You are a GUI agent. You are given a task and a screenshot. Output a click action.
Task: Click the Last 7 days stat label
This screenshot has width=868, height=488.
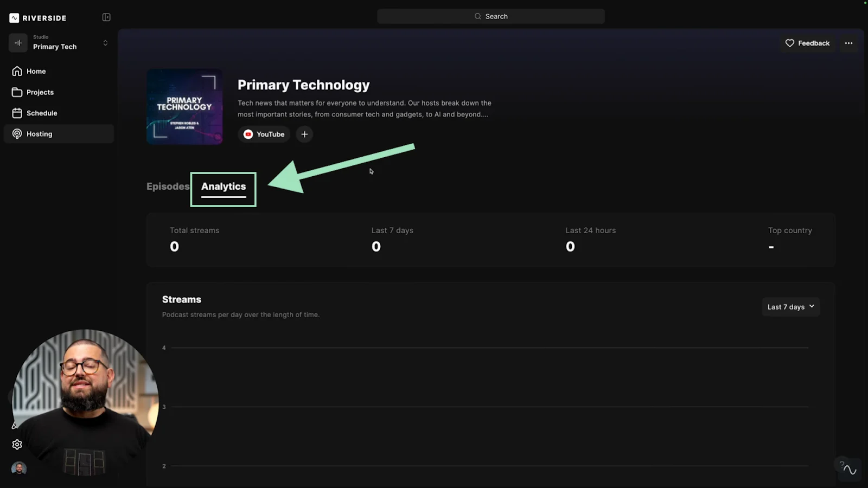392,230
